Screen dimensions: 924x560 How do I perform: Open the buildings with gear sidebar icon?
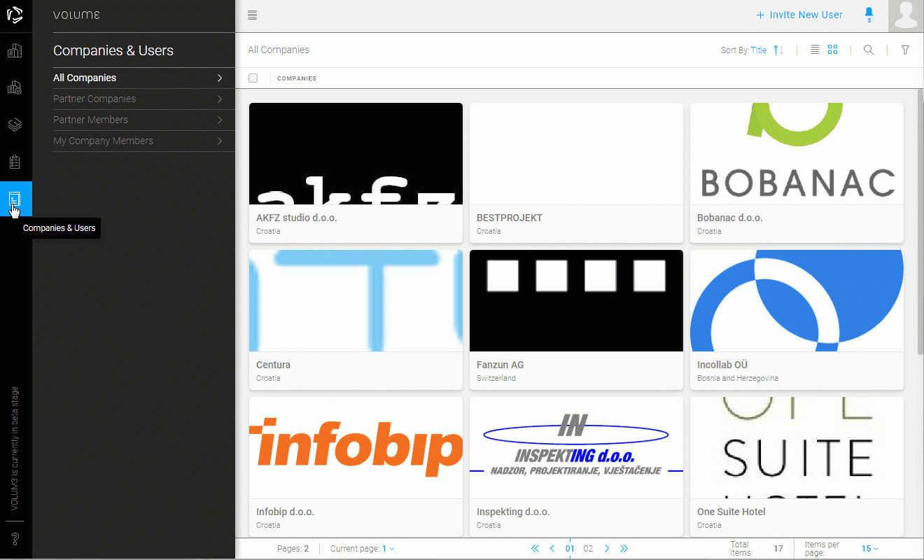point(15,87)
